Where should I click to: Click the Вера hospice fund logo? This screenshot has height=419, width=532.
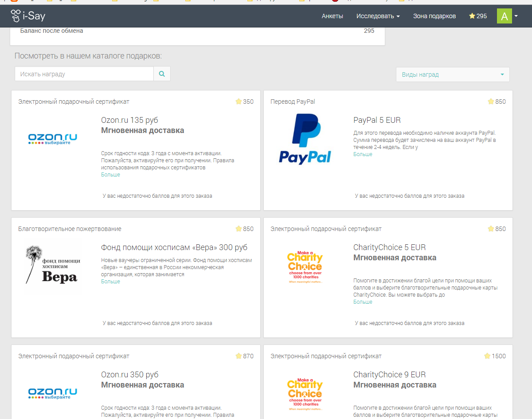[x=53, y=265]
